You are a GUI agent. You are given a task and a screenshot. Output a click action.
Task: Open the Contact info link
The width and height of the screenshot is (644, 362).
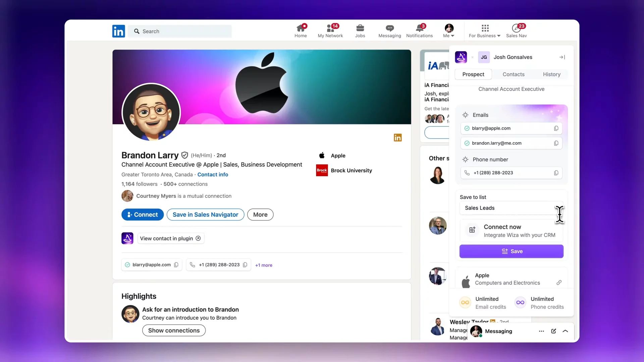(213, 175)
